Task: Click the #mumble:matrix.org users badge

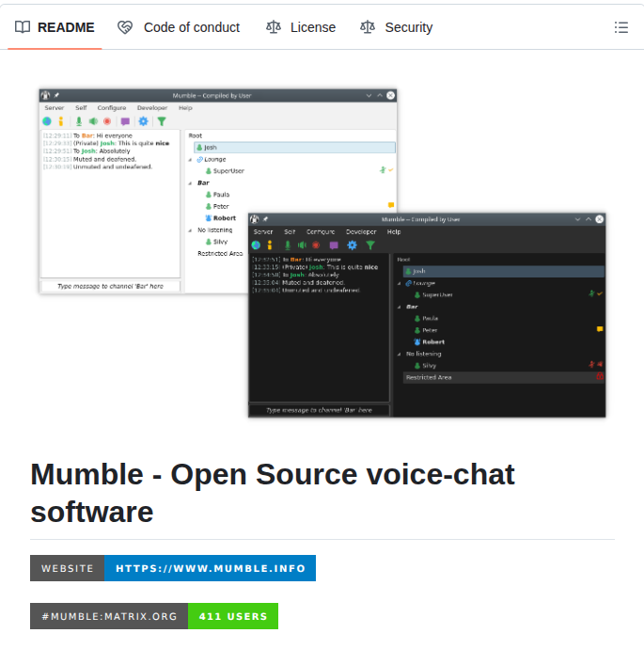Action: [x=154, y=616]
